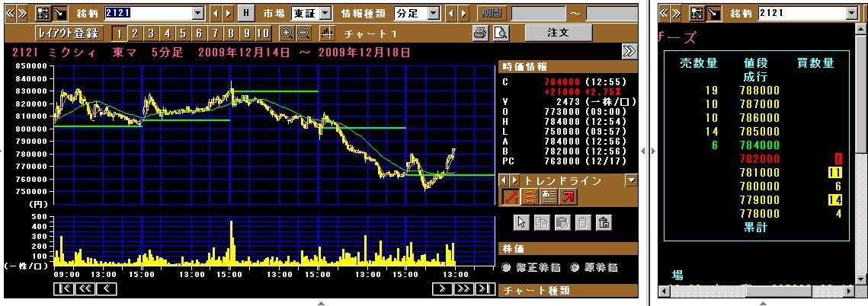Open the 市場 market dropdown

tap(325, 13)
